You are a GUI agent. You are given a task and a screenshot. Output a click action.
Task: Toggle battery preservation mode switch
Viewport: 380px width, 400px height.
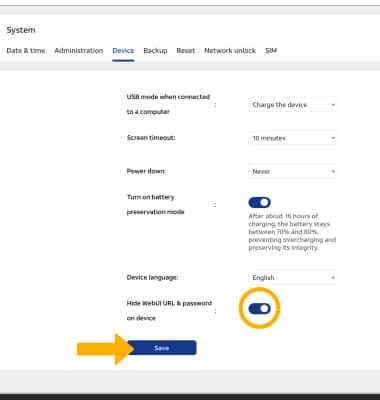tap(259, 202)
